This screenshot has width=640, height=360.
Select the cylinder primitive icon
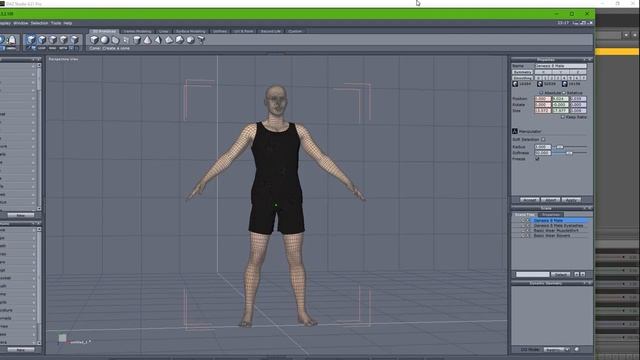point(137,40)
